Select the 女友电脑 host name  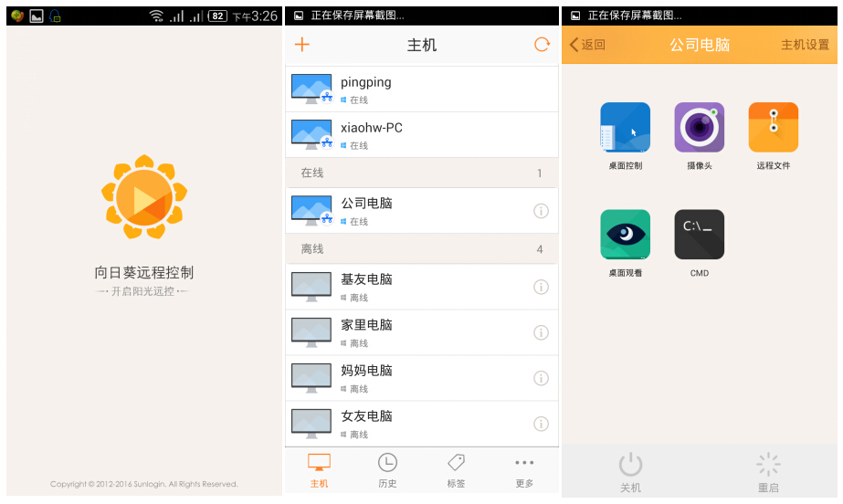pyautogui.click(x=366, y=416)
